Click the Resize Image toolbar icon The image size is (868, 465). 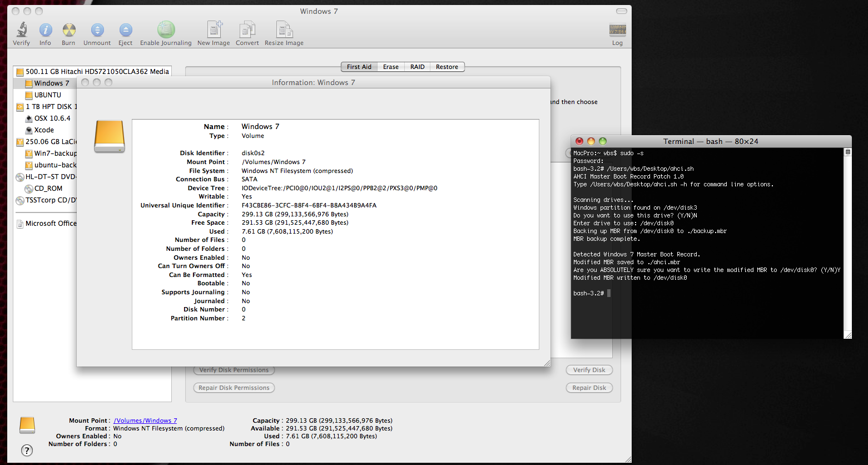pos(284,34)
